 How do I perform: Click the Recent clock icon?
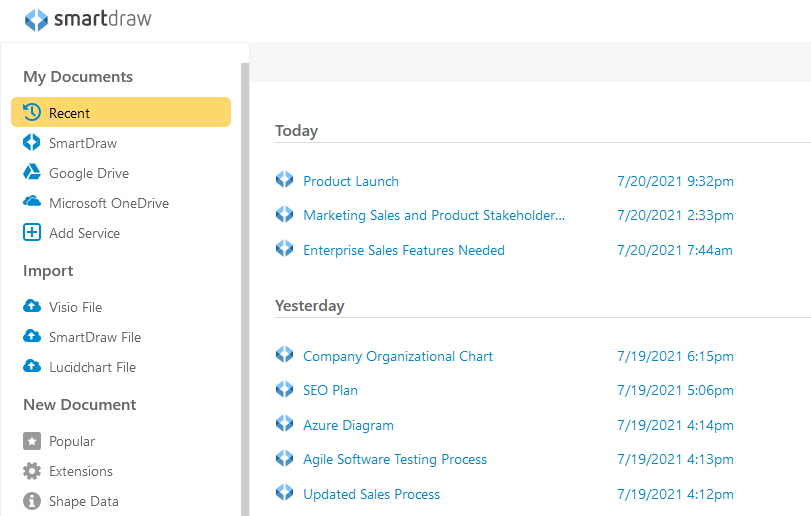coord(32,113)
